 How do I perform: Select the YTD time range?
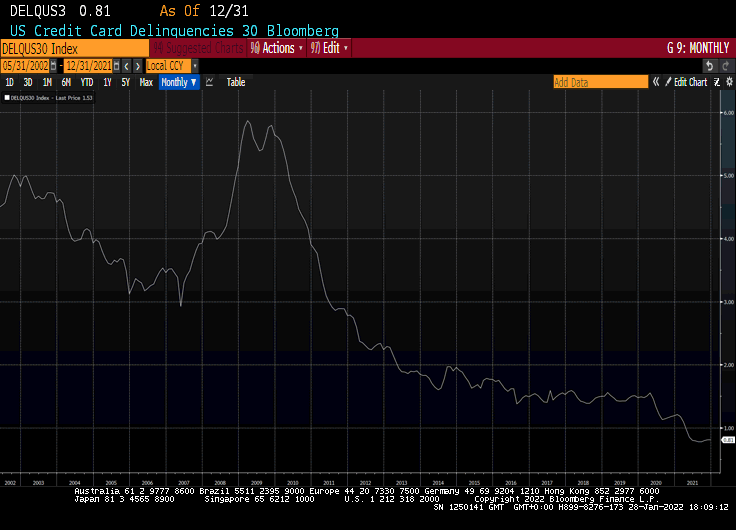coord(86,82)
